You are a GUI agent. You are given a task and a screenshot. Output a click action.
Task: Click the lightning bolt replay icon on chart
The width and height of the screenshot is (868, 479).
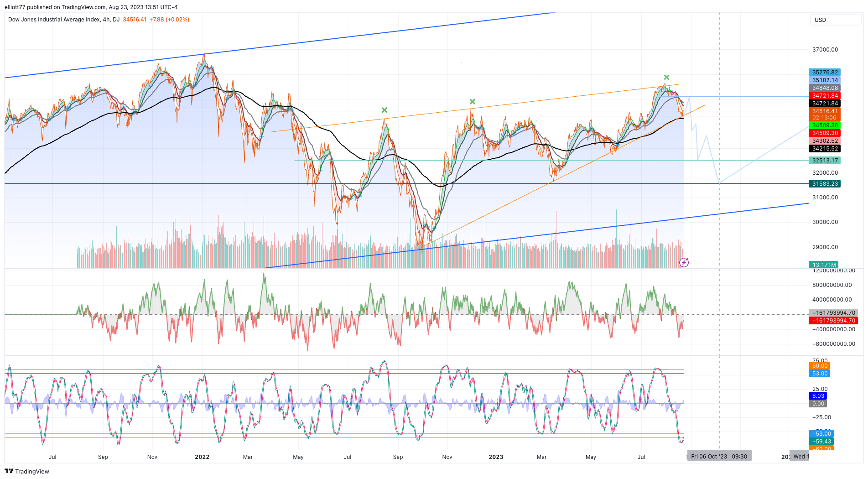684,262
